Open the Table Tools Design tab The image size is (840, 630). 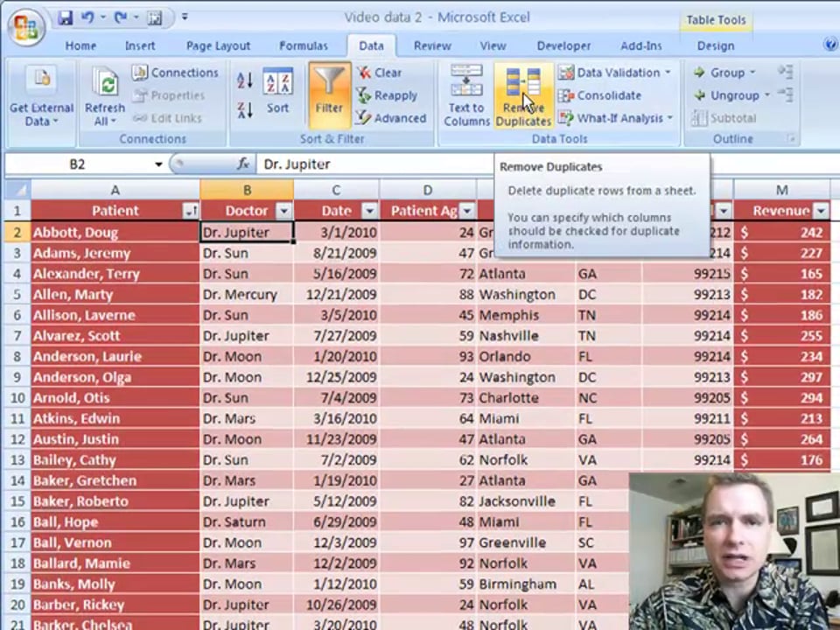(x=716, y=46)
